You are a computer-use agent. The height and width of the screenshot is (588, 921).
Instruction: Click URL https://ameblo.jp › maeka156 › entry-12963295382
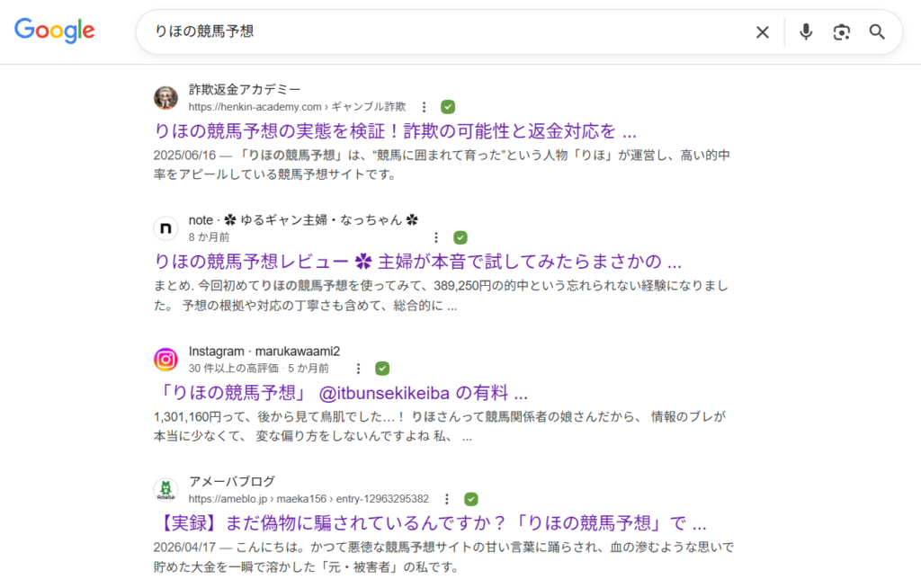click(308, 499)
